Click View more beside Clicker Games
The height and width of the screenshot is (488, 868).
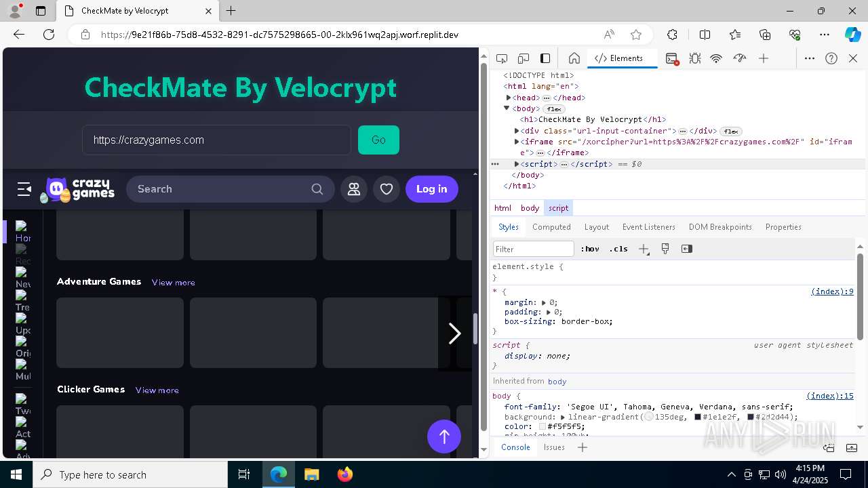tap(157, 390)
